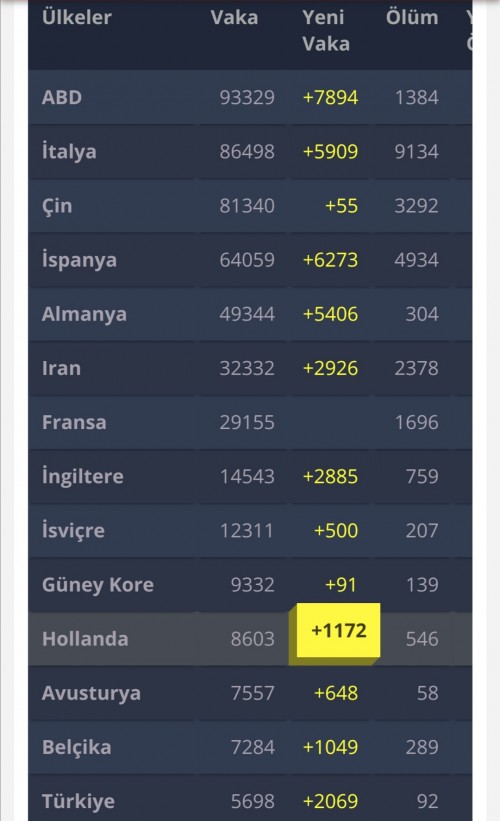Click the İspanya country name

pyautogui.click(x=79, y=260)
